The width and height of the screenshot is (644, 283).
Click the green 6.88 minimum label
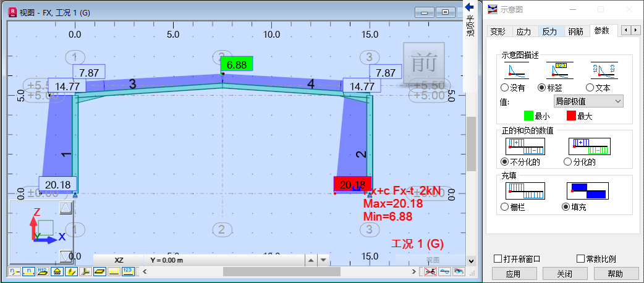237,64
